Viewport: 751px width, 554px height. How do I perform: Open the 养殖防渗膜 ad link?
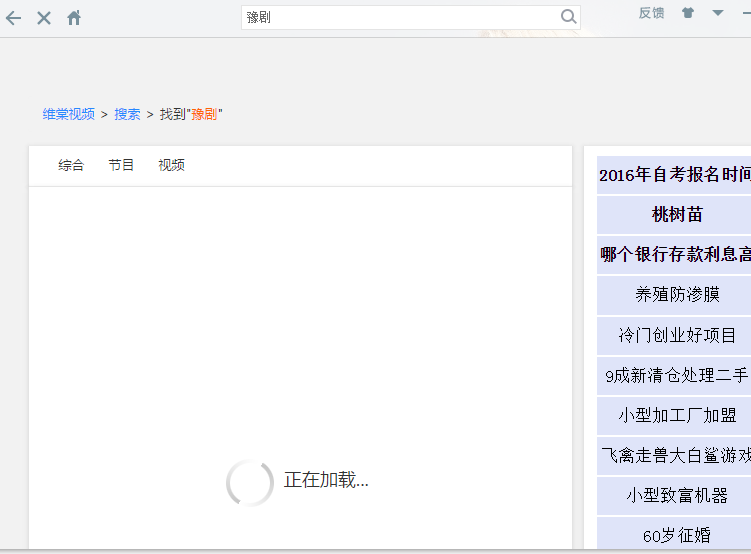pos(677,295)
